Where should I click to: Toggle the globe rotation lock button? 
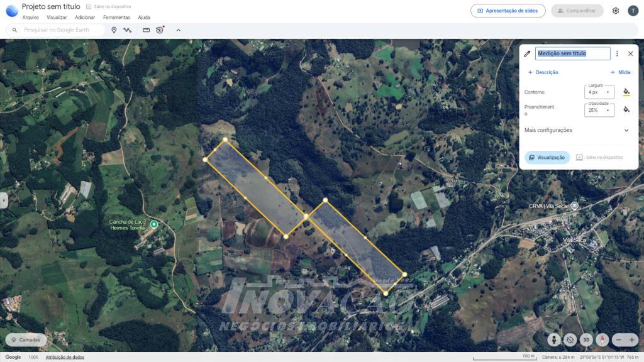[570, 340]
